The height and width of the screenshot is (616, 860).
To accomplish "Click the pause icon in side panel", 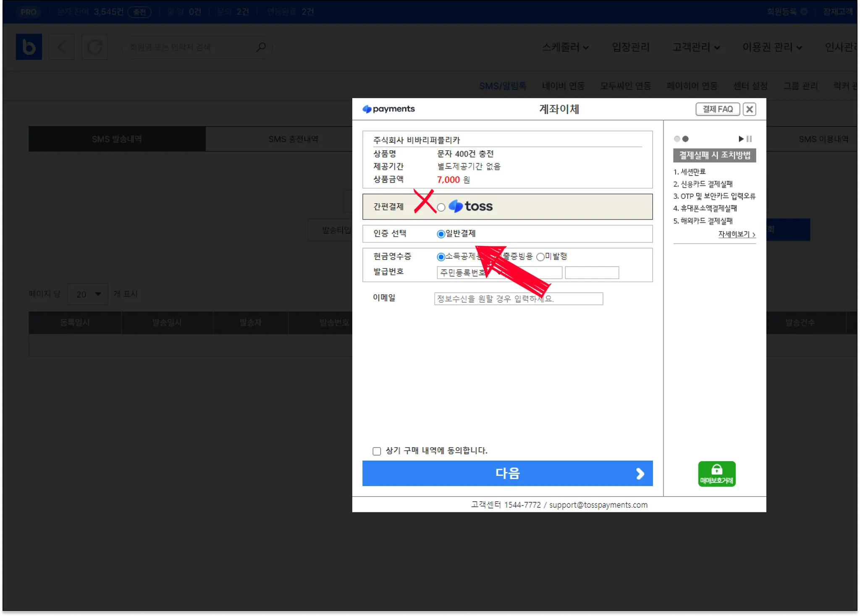I will pyautogui.click(x=749, y=139).
